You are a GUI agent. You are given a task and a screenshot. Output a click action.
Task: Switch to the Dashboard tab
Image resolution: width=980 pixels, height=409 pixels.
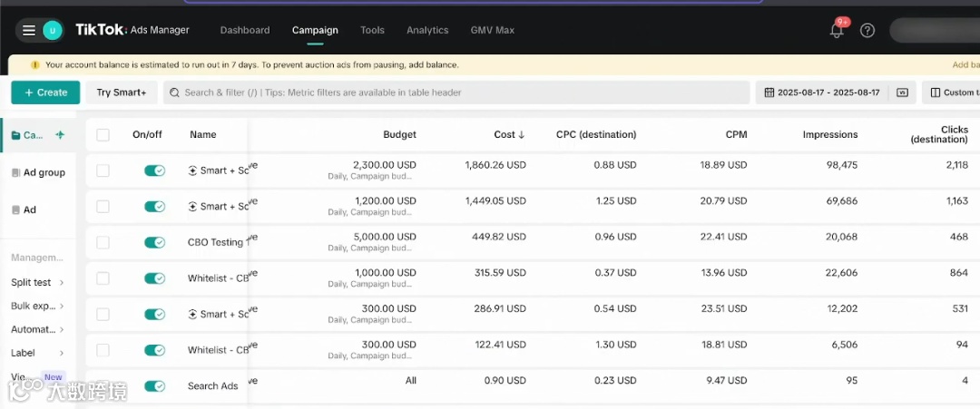(x=245, y=30)
